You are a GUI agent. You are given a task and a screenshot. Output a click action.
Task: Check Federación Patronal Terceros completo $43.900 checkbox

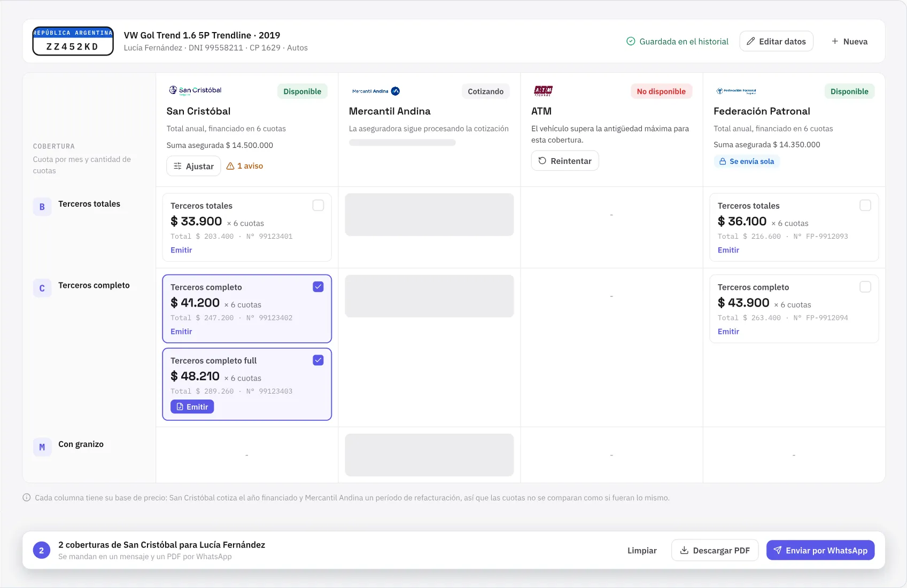pyautogui.click(x=865, y=287)
